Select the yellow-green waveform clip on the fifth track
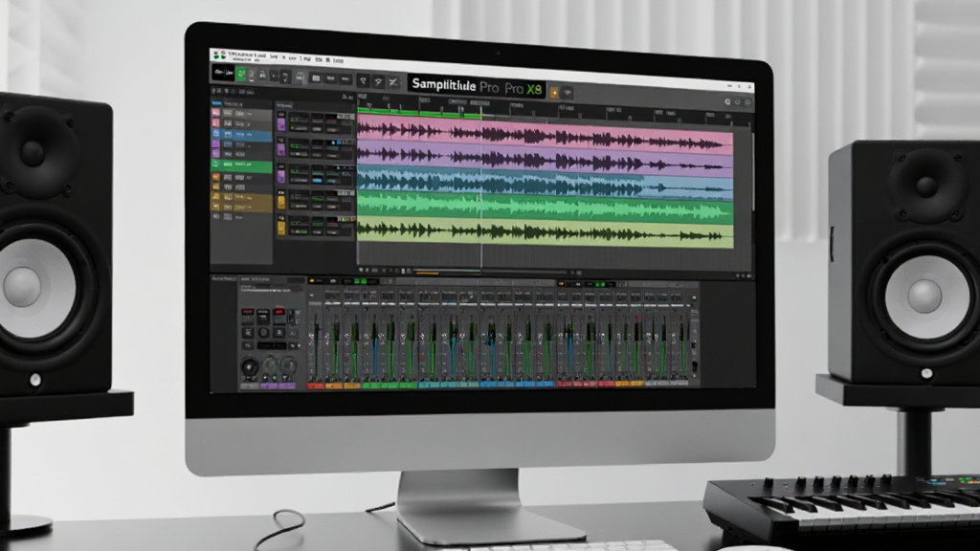 545,232
